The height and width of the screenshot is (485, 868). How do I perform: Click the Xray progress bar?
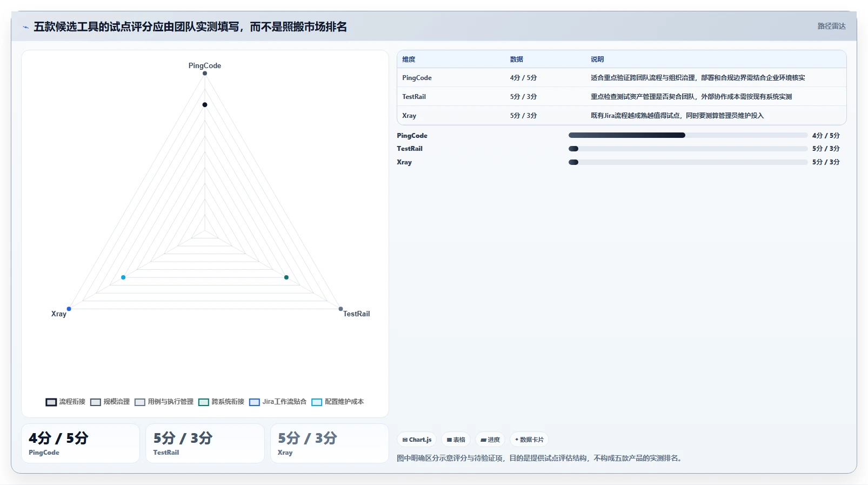(x=688, y=162)
